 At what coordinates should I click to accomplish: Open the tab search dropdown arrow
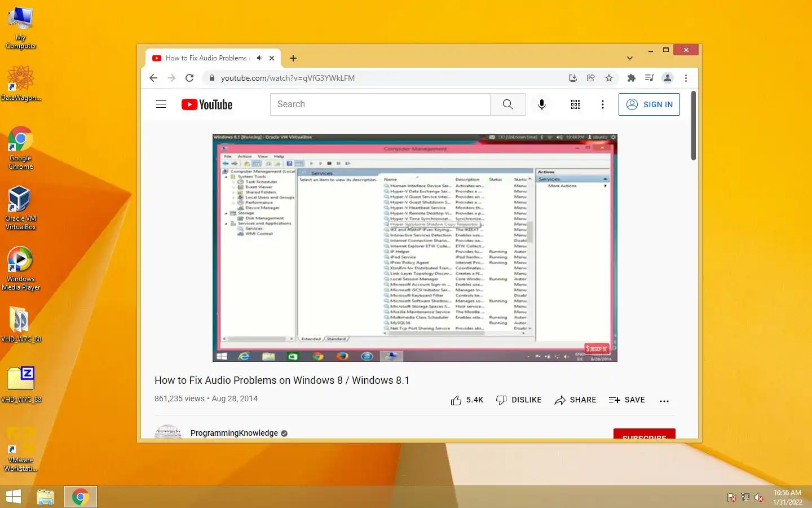point(630,58)
